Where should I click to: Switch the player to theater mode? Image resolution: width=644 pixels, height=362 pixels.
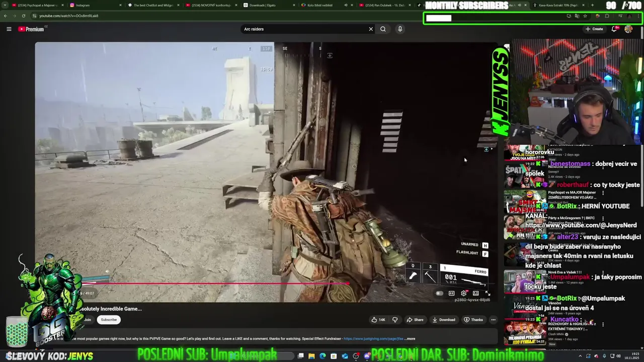tap(476, 293)
